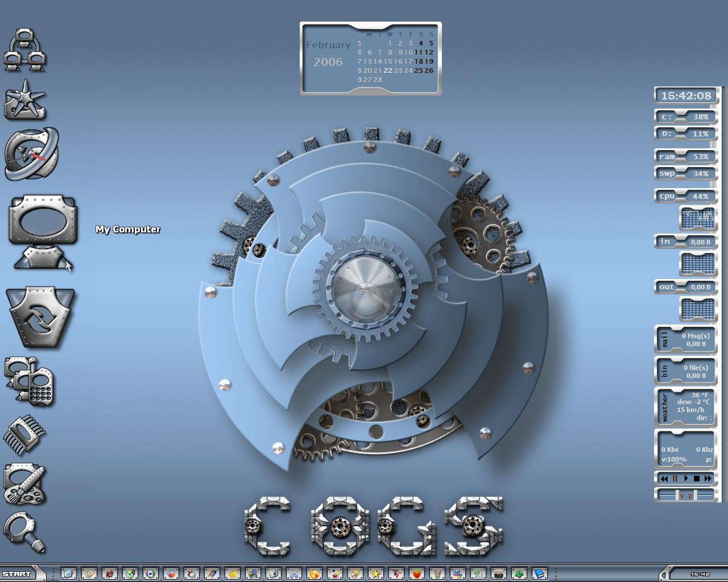Click the yellow star icon in the taskbar
This screenshot has height=582, width=728.
[x=375, y=574]
